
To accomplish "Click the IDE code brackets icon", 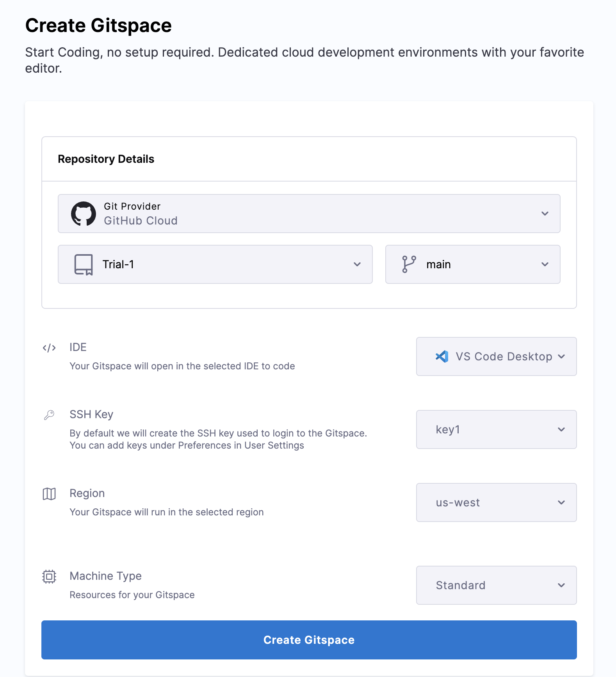I will pyautogui.click(x=49, y=348).
